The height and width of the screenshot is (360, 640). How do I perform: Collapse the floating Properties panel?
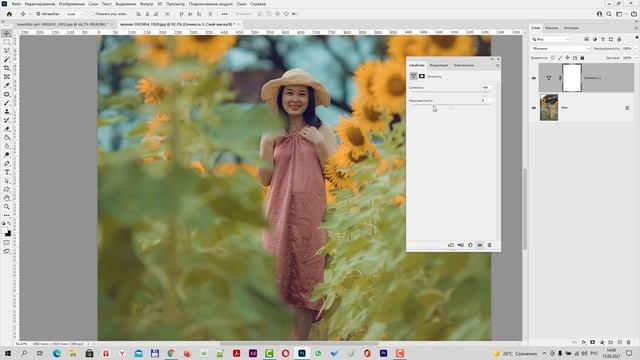point(492,59)
